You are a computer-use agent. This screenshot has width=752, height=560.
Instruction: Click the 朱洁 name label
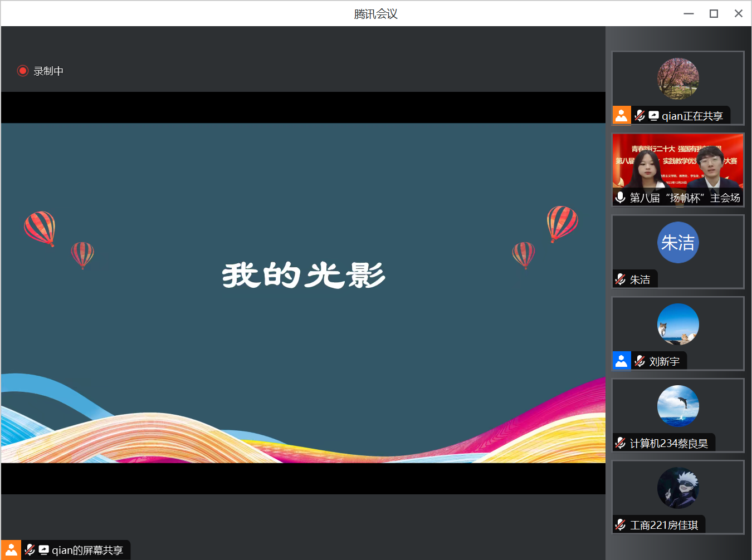(x=639, y=279)
